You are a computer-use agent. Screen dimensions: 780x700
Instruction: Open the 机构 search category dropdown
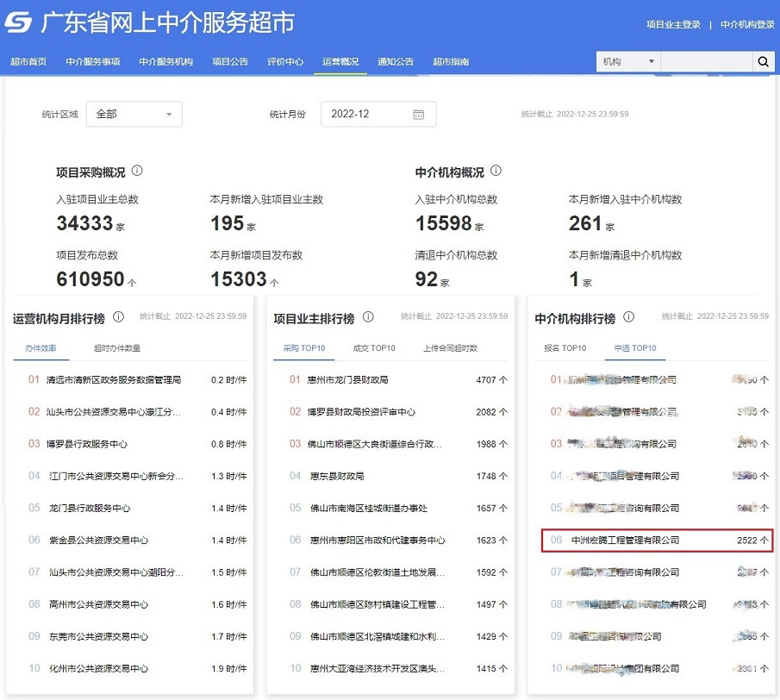pyautogui.click(x=627, y=61)
